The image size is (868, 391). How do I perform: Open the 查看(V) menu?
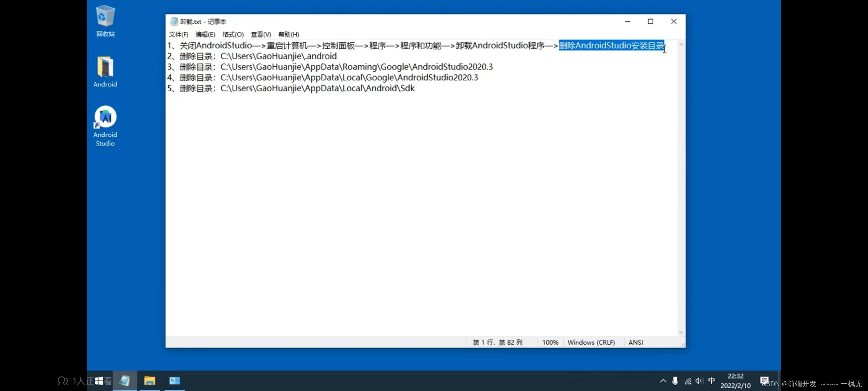pyautogui.click(x=261, y=34)
